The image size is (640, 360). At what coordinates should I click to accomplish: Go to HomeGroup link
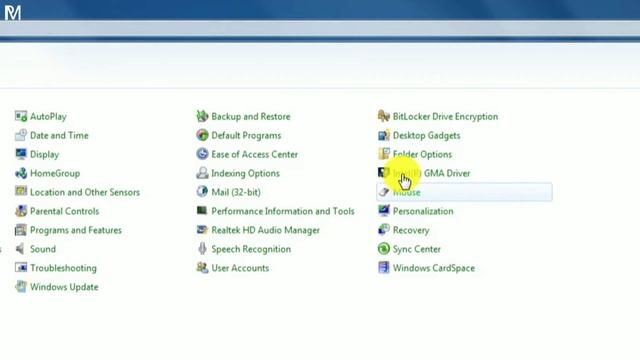55,173
